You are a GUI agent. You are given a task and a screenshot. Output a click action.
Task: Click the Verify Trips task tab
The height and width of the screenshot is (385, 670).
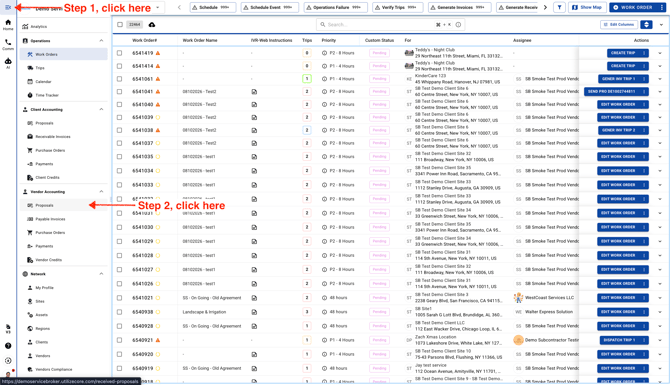[398, 7]
